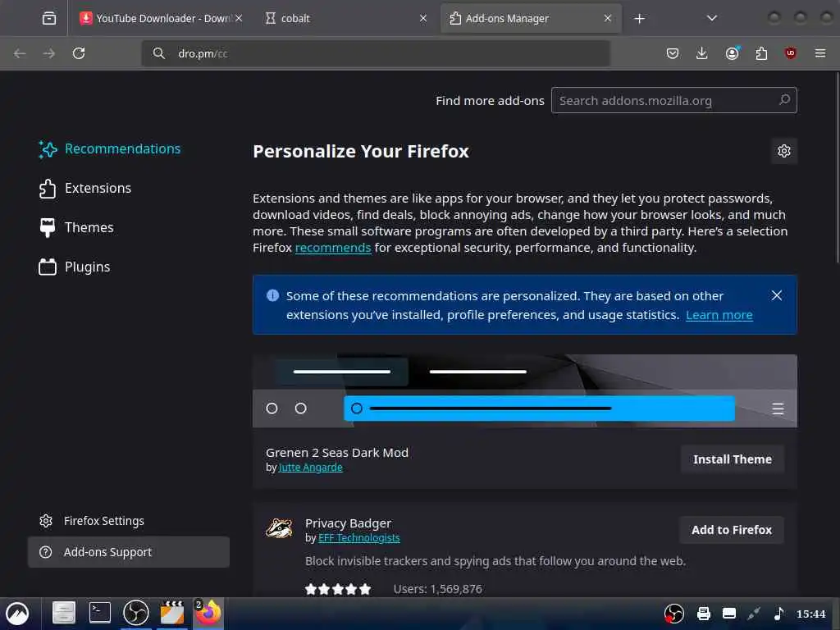The image size is (840, 630).
Task: Open the 'Learn more' link in banner
Action: tap(719, 315)
